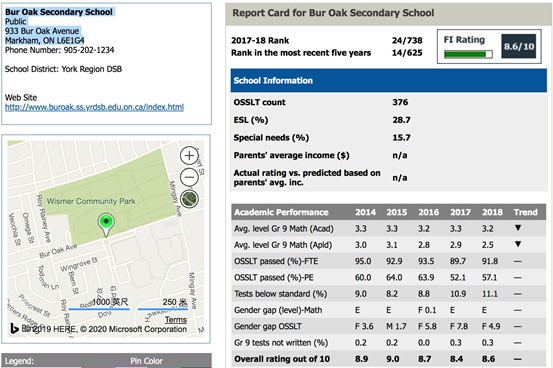The width and height of the screenshot is (553, 368).
Task: Switch map to satellite view
Action: tap(189, 199)
